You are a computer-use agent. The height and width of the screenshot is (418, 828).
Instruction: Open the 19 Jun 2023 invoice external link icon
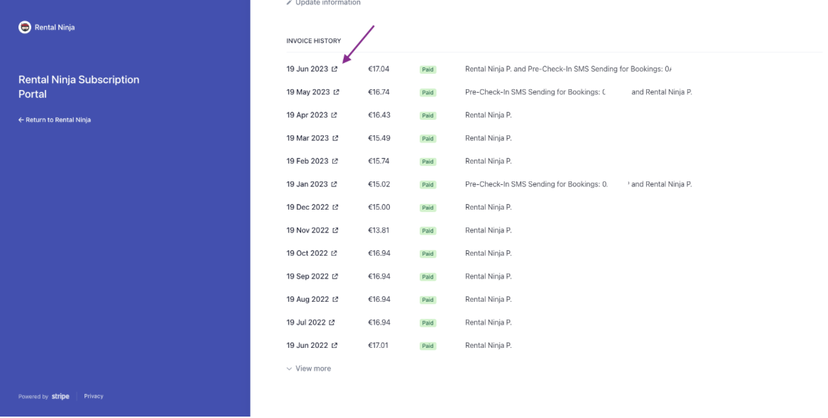pyautogui.click(x=334, y=69)
